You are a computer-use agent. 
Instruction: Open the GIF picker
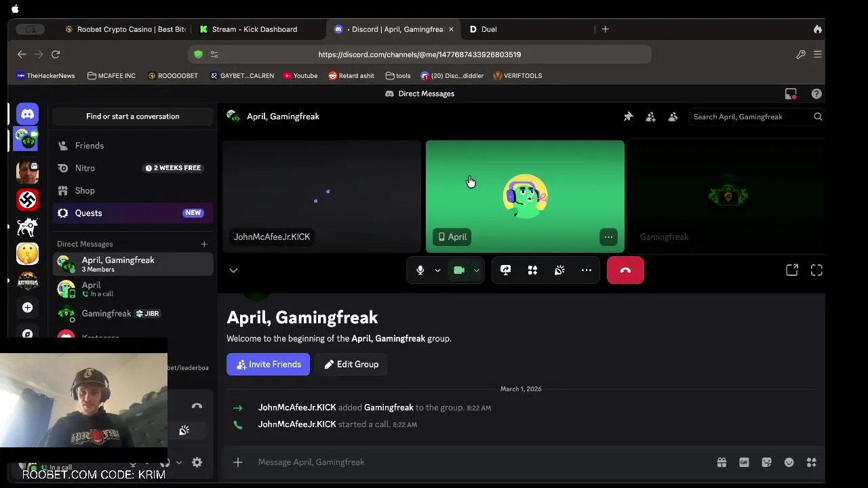tap(744, 462)
